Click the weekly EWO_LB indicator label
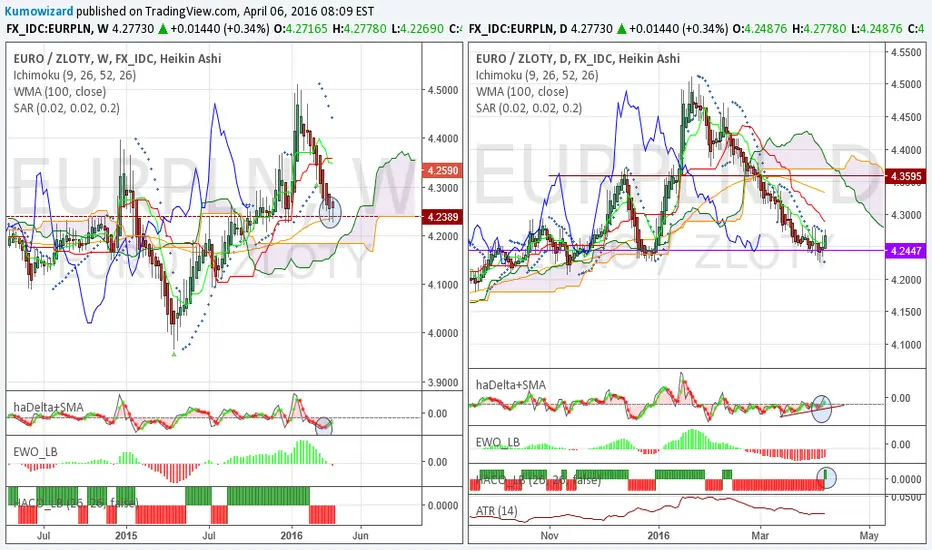This screenshot has width=932, height=550. pos(35,452)
